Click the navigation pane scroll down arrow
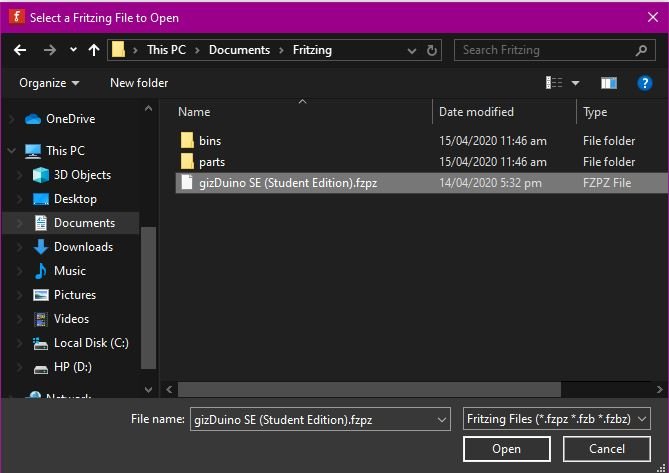 click(148, 389)
